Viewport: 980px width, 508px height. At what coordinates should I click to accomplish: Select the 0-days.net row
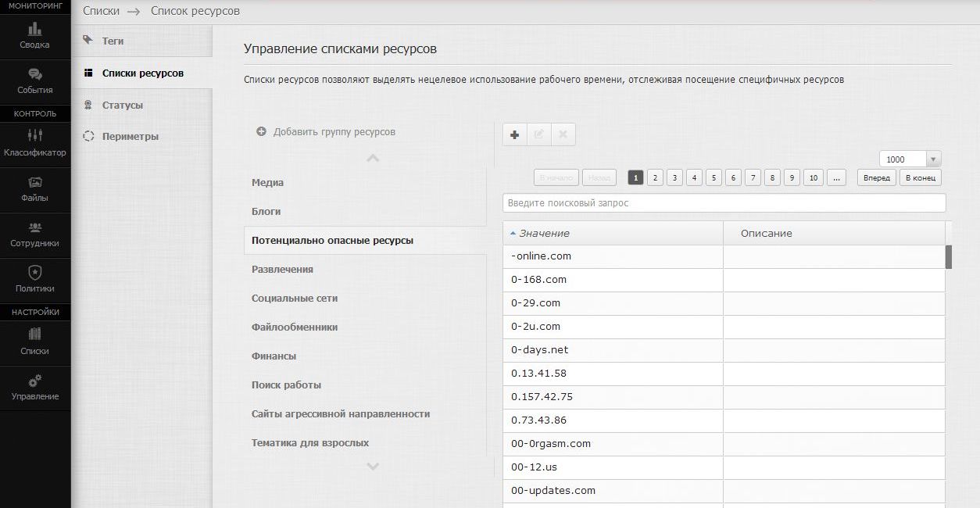[724, 350]
